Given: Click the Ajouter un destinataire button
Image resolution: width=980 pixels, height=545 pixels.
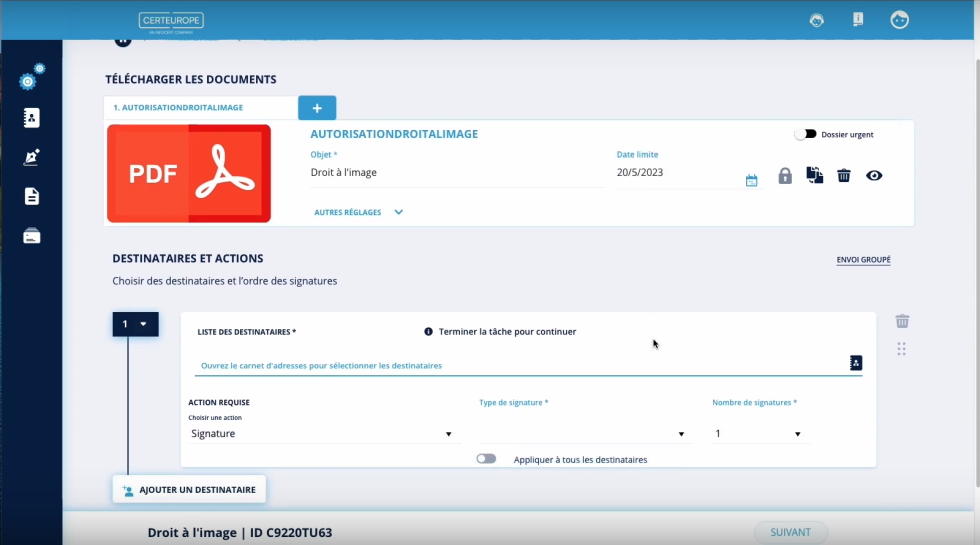Looking at the screenshot, I should point(189,490).
